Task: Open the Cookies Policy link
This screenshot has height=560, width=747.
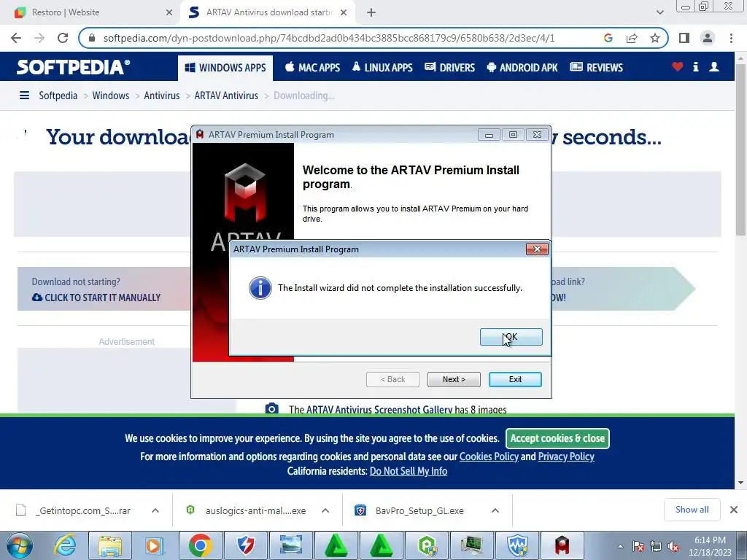Action: click(x=489, y=456)
